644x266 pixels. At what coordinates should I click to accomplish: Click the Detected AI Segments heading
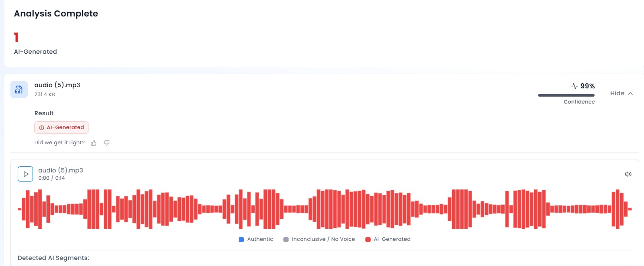(x=53, y=258)
